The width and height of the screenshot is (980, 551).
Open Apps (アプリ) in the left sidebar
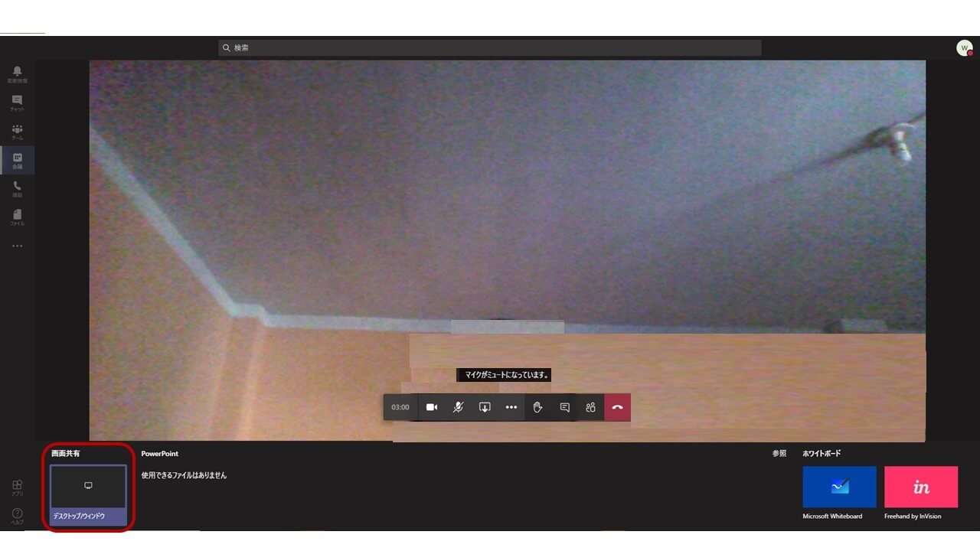pyautogui.click(x=17, y=487)
